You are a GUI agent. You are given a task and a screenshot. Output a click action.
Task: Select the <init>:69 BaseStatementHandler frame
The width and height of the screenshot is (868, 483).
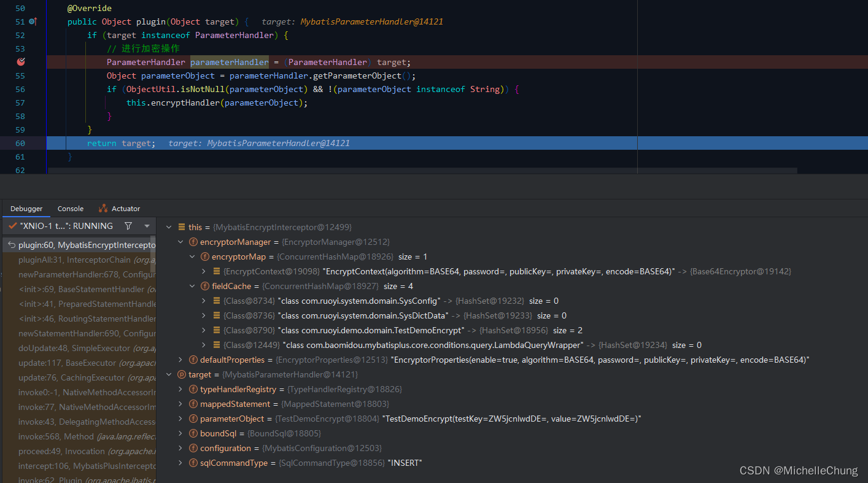[78, 289]
